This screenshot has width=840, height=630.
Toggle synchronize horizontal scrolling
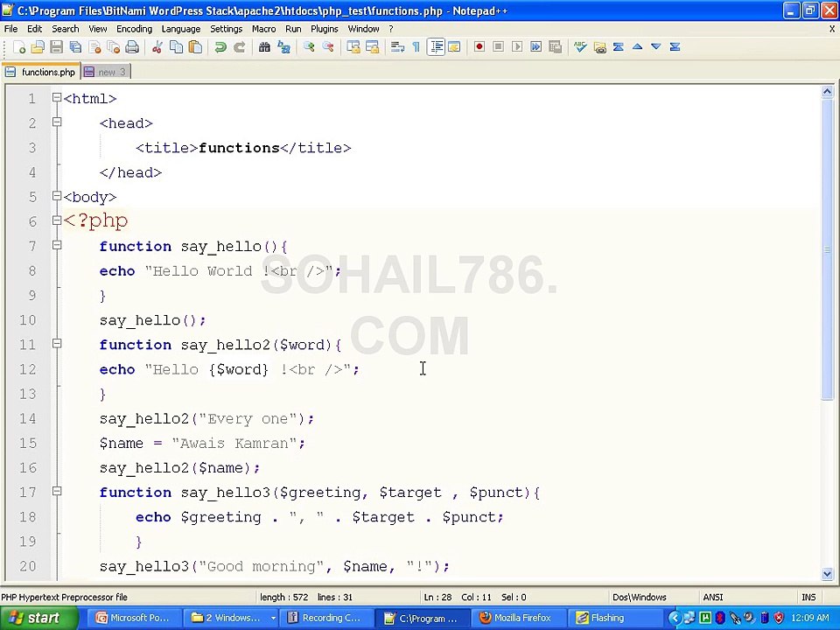(373, 47)
